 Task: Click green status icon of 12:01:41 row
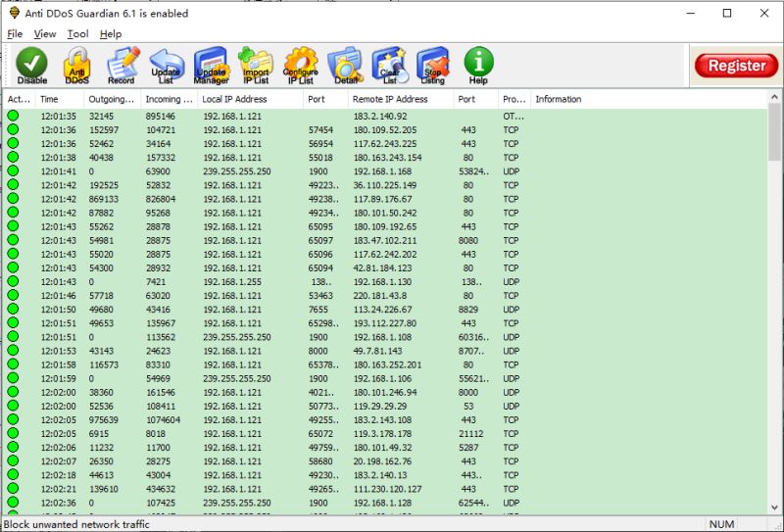13,171
